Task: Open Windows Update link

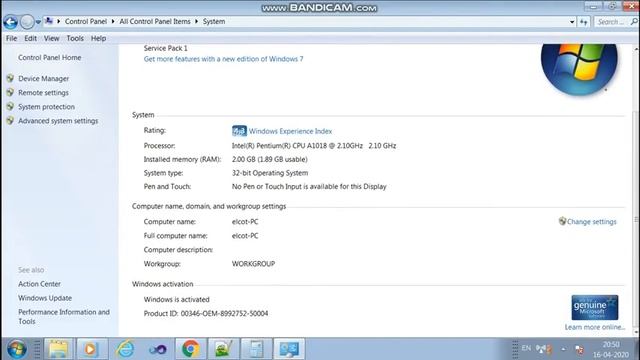Action: tap(45, 298)
